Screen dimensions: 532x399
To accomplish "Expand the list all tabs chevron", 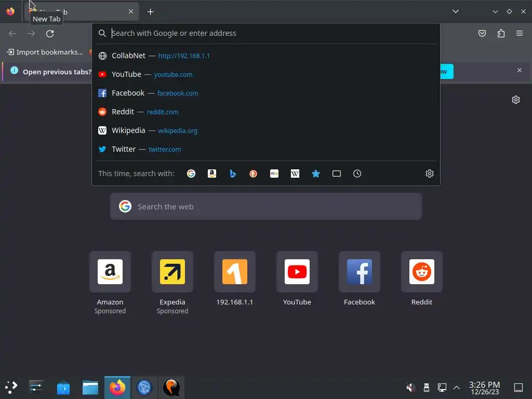I will click(x=455, y=11).
